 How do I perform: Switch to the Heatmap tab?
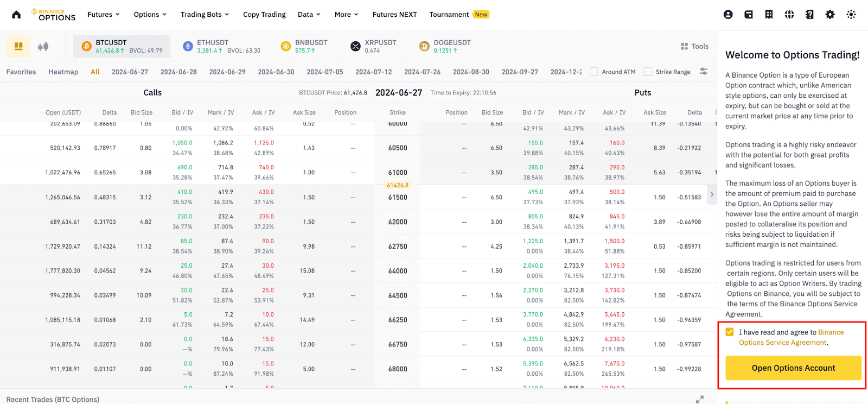coord(63,72)
